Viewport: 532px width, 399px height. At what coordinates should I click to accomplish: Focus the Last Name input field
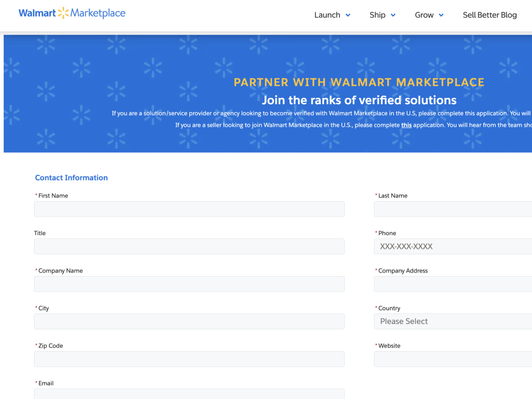(x=453, y=209)
